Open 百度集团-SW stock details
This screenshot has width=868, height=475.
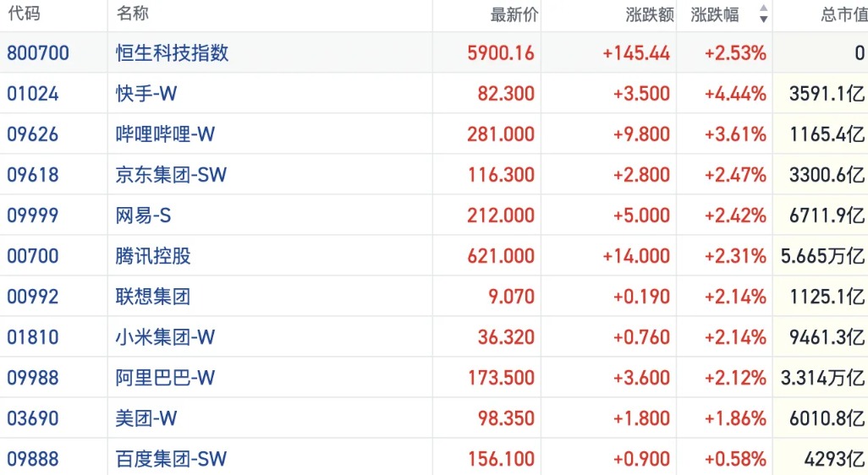[171, 459]
